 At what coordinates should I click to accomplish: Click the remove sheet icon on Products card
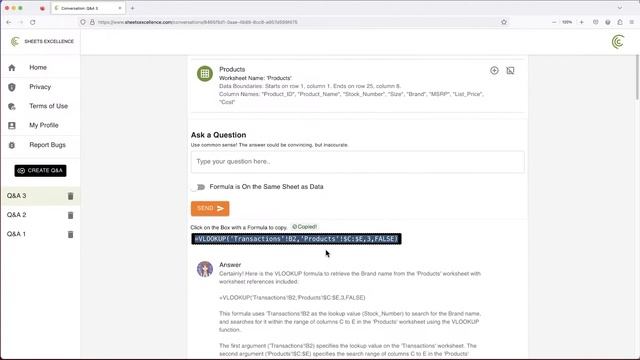click(510, 71)
